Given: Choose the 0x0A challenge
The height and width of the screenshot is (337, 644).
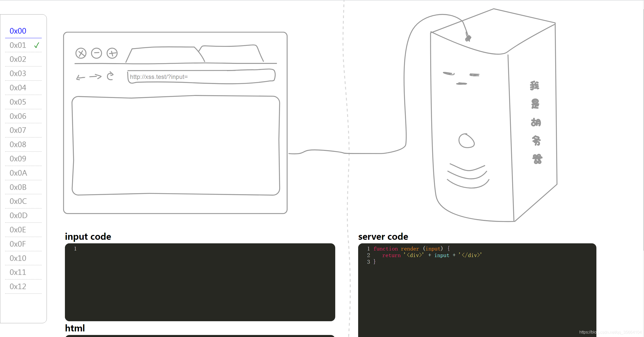Looking at the screenshot, I should [18, 173].
